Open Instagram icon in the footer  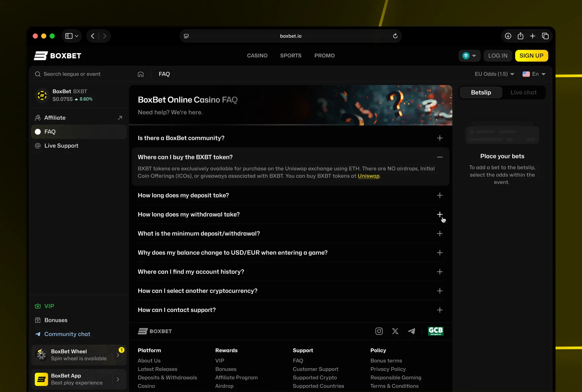pos(379,331)
